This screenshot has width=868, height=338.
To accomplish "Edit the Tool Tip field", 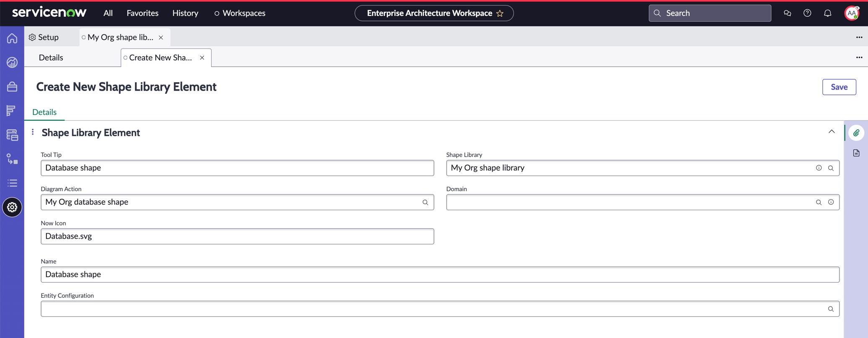I will (x=237, y=168).
